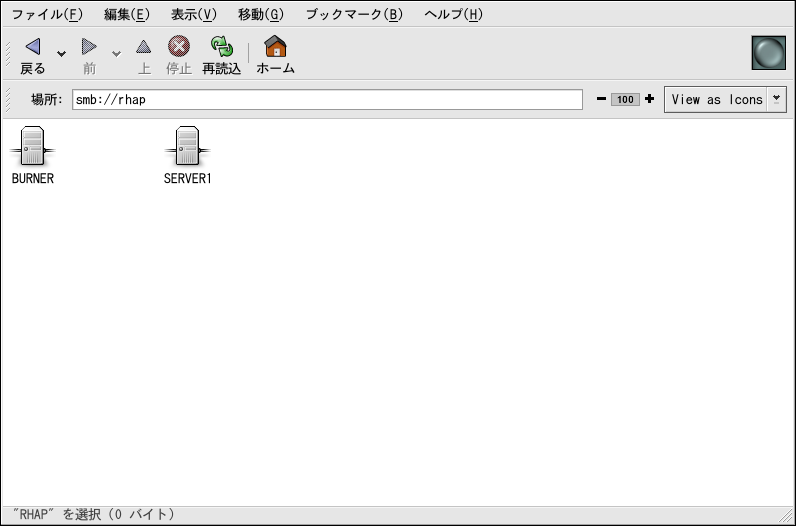This screenshot has width=796, height=526.
Task: Click the window resize grip in the corner
Action: [x=786, y=516]
